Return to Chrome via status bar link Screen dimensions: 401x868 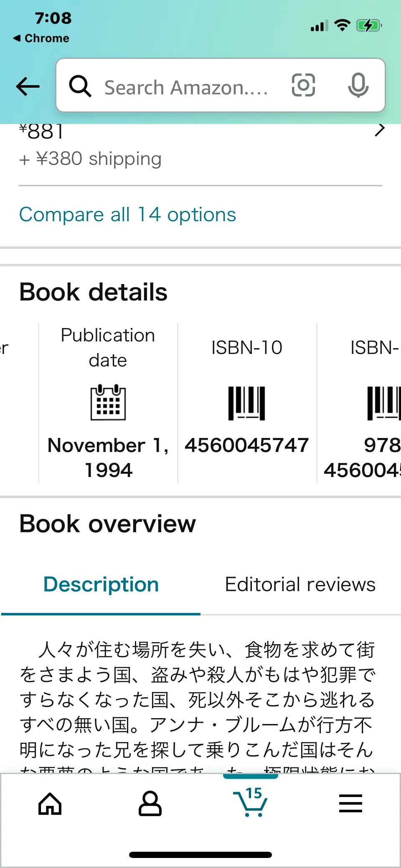pyautogui.click(x=41, y=38)
